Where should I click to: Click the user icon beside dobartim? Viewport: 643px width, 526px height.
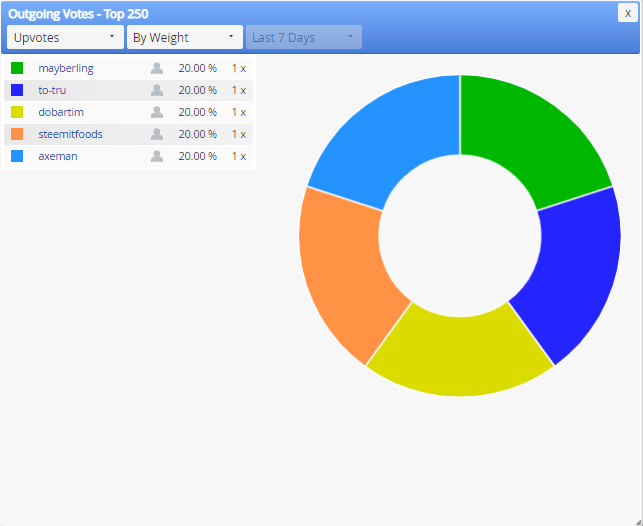pos(157,112)
